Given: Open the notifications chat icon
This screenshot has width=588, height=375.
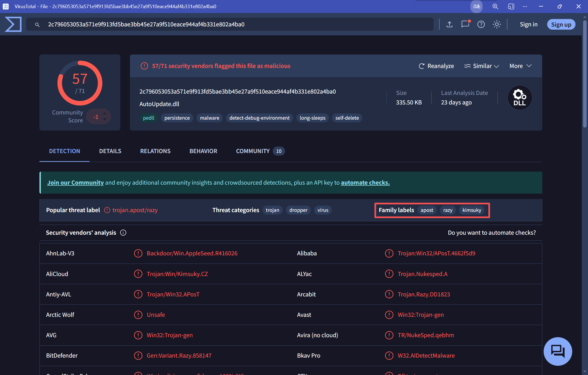Looking at the screenshot, I should point(465,24).
